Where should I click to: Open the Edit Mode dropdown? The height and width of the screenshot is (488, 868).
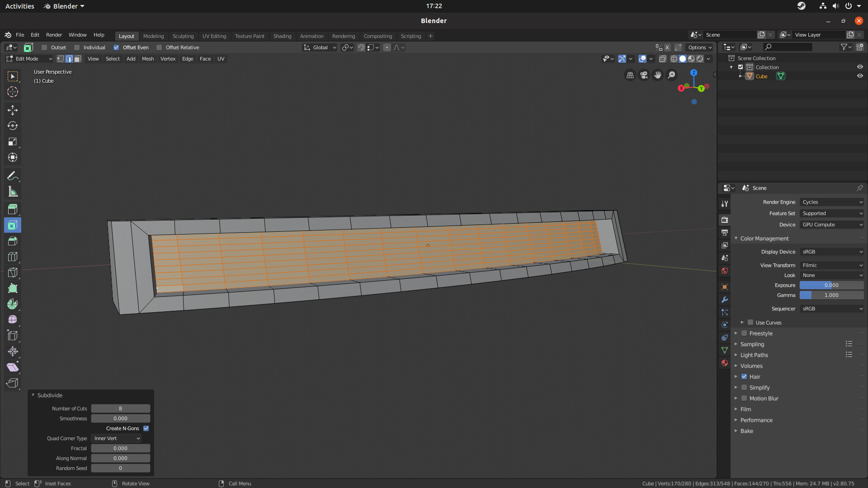point(29,59)
